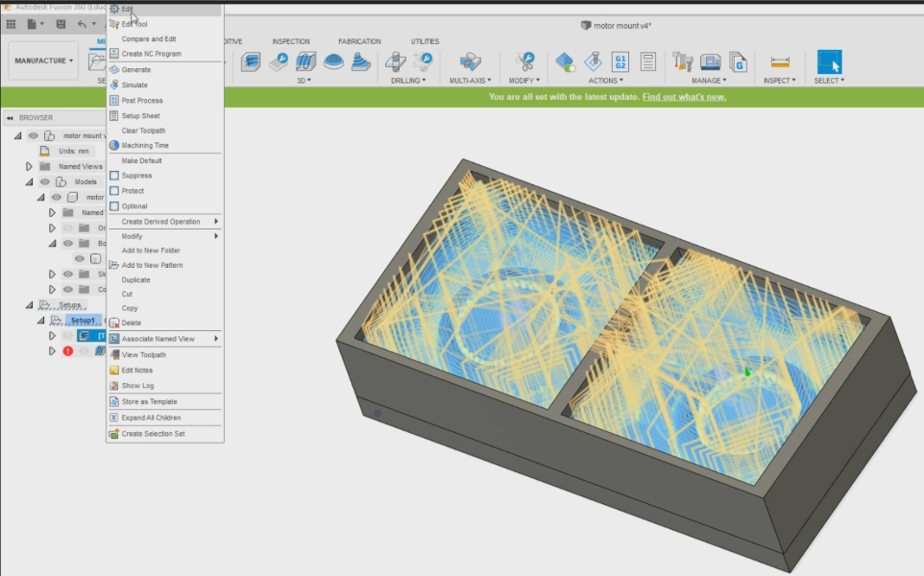Open the DRILLING toolbar dropdown
This screenshot has height=576, width=924.
pos(408,81)
